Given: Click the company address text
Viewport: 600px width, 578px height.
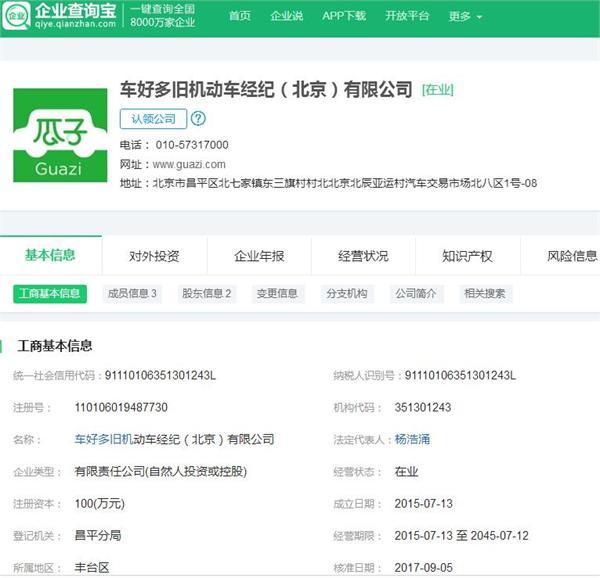Looking at the screenshot, I should click(345, 183).
